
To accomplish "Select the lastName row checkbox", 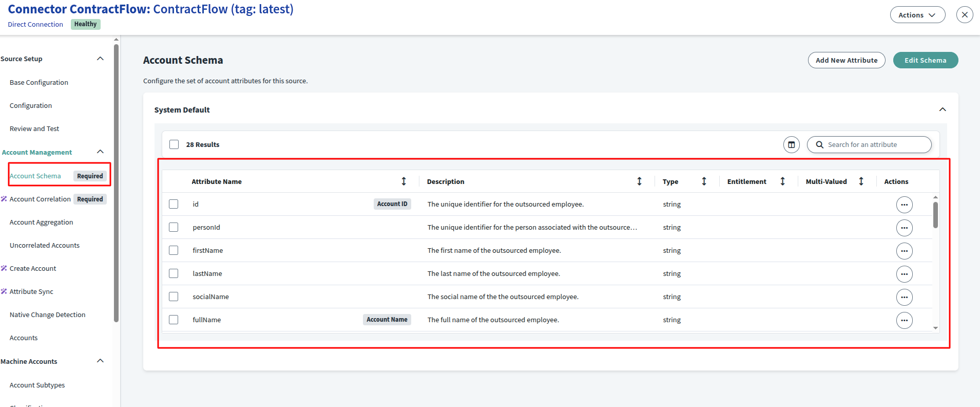I will click(174, 273).
